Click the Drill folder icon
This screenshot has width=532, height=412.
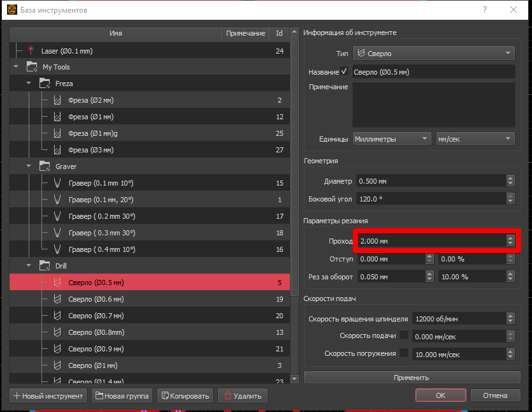45,265
